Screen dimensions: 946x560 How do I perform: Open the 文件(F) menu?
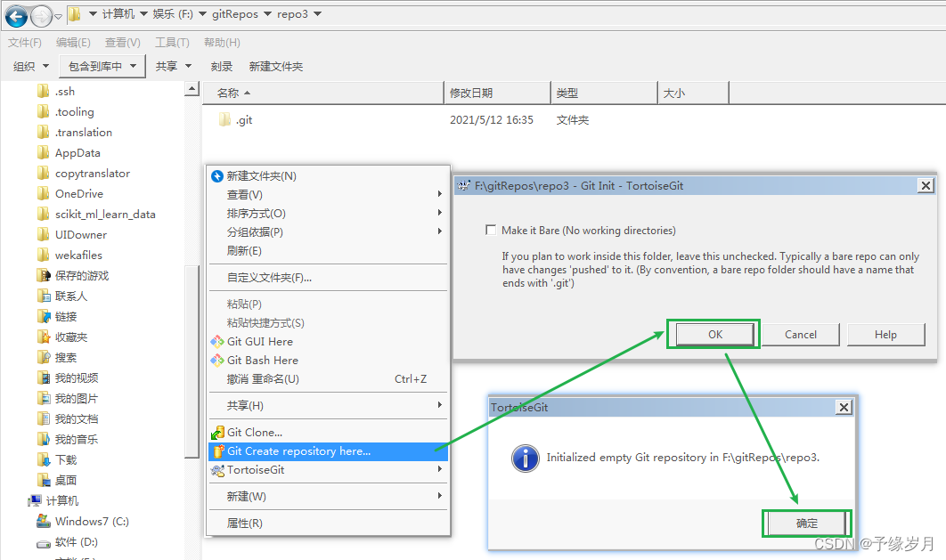click(x=25, y=42)
